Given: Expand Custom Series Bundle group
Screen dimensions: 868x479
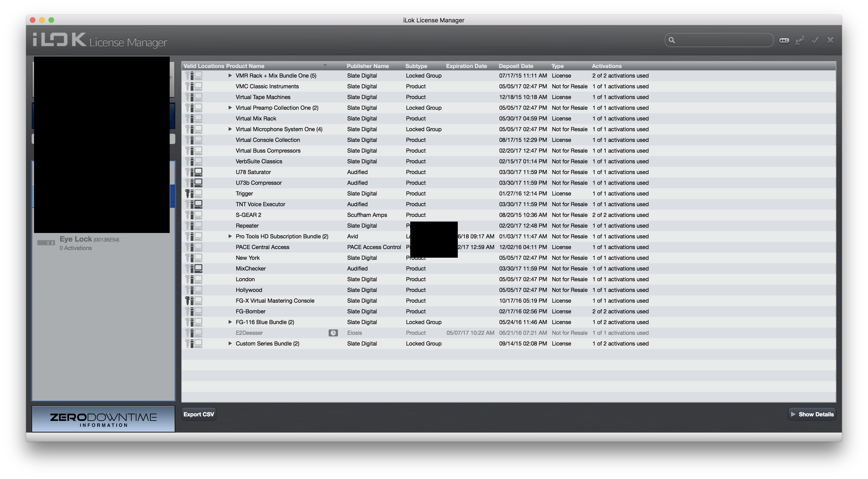Looking at the screenshot, I should 230,344.
